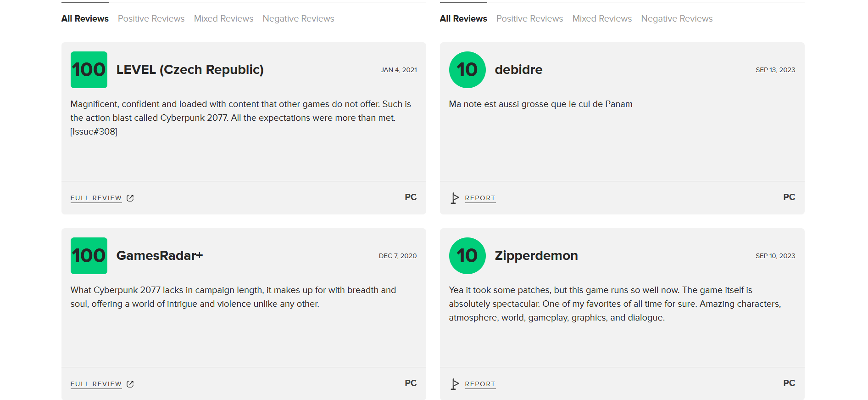Click Zipperdemon's round 10 score badge
868x400 pixels.
[467, 256]
